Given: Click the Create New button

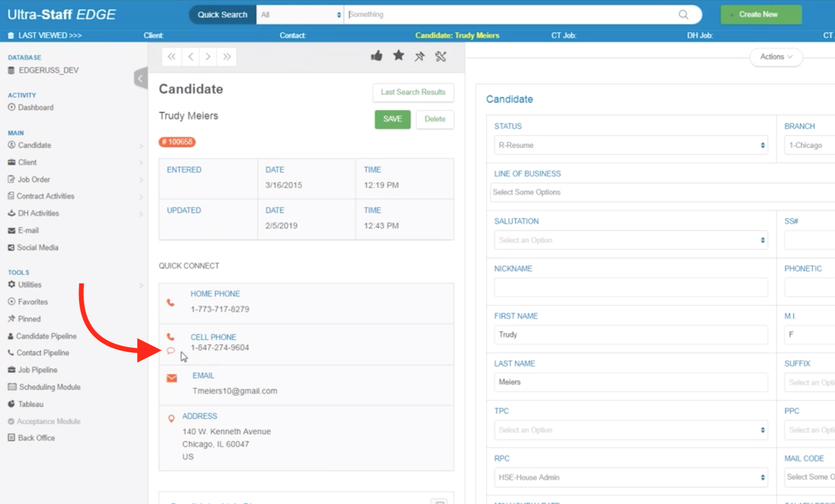Looking at the screenshot, I should tap(761, 15).
